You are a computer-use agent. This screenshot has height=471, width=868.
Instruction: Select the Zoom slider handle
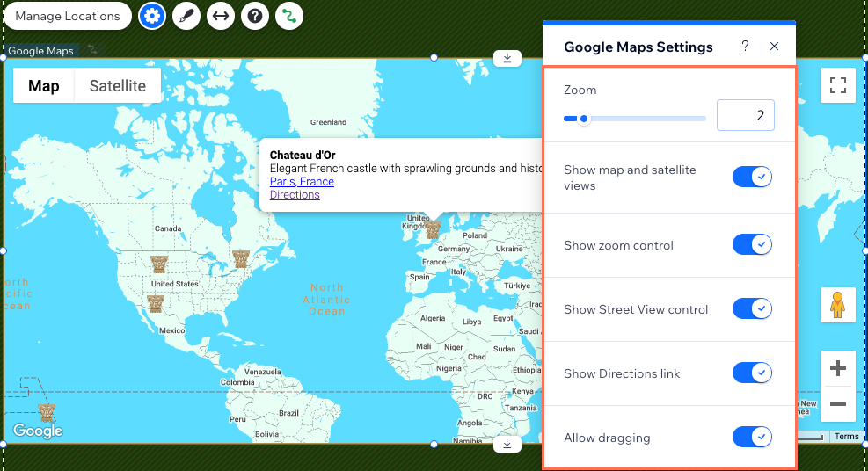point(583,119)
